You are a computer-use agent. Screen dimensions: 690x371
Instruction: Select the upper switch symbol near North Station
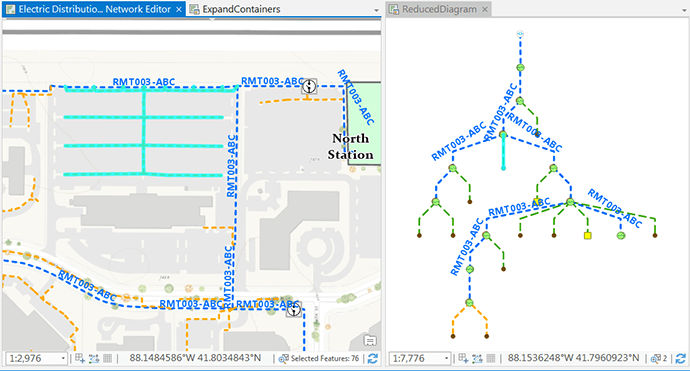point(309,86)
